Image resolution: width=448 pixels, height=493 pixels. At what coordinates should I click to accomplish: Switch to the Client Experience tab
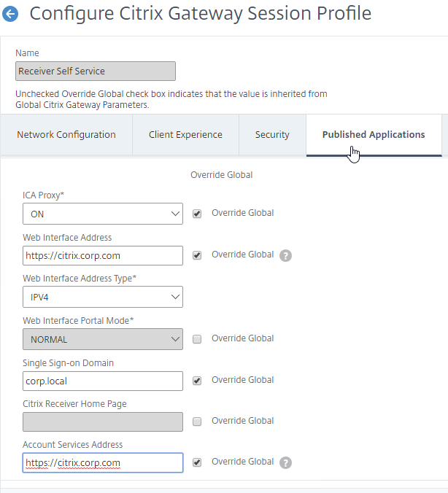tap(185, 135)
